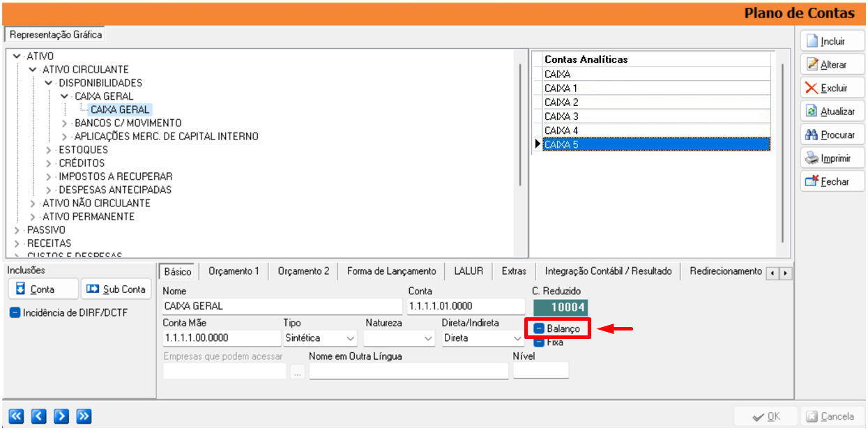Jump to last record arrow
This screenshot has width=868, height=433.
point(84,416)
